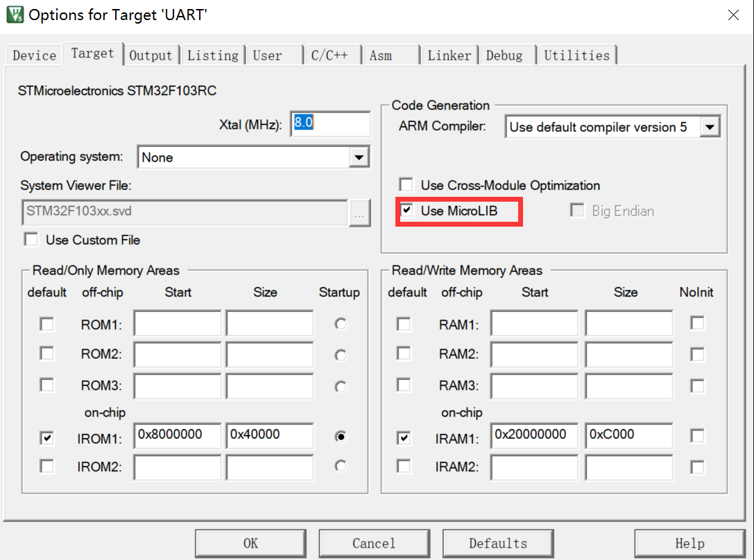754x560 pixels.
Task: Enable NoInit for IRAM2
Action: tap(697, 467)
